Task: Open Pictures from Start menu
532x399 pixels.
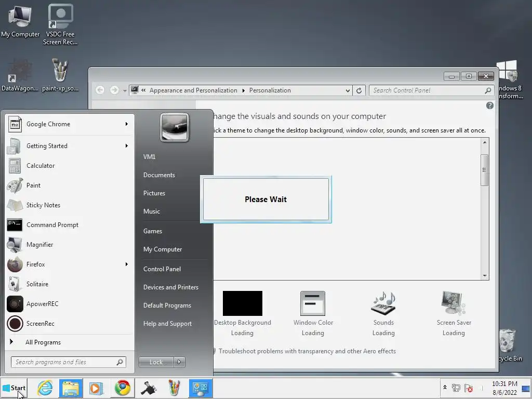Action: coord(154,193)
